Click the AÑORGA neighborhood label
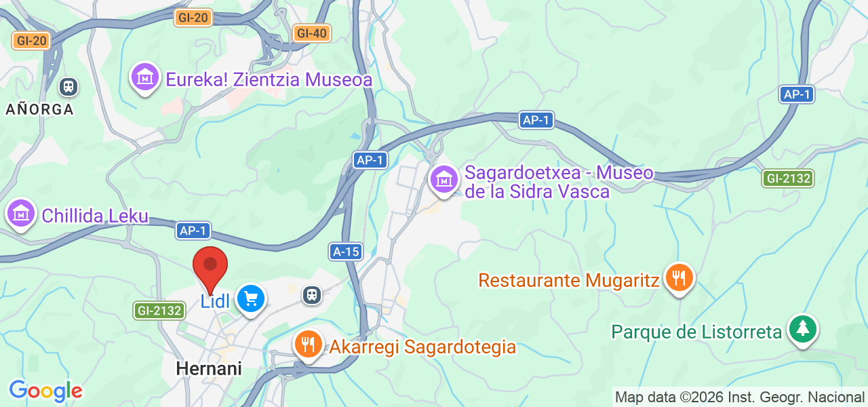The height and width of the screenshot is (407, 868). [x=39, y=109]
